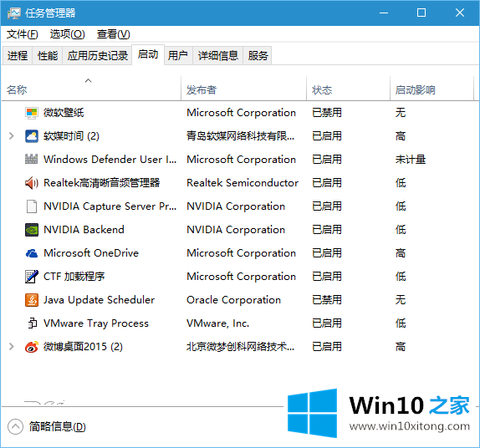Click VMware, Inc. publisher cell
Image resolution: width=480 pixels, height=448 pixels.
point(218,323)
